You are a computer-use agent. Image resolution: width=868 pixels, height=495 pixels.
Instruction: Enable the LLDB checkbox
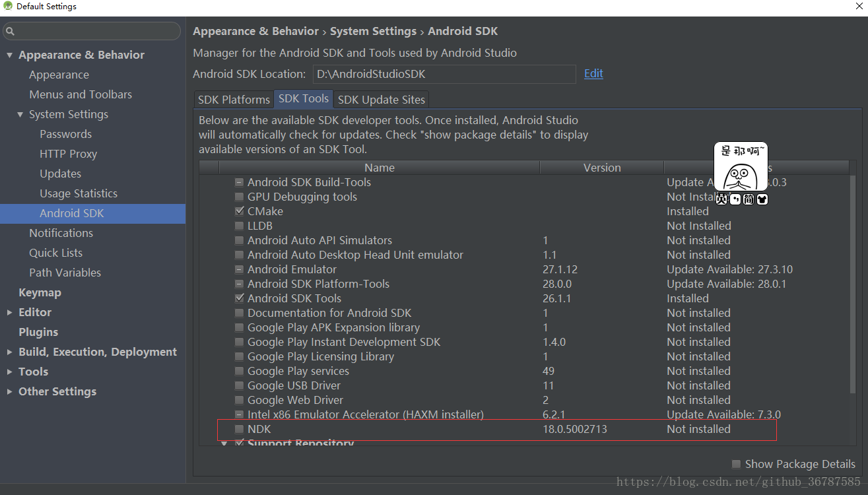pyautogui.click(x=240, y=226)
